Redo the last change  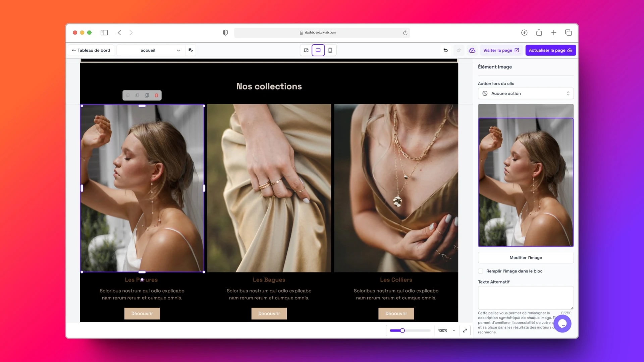[459, 50]
